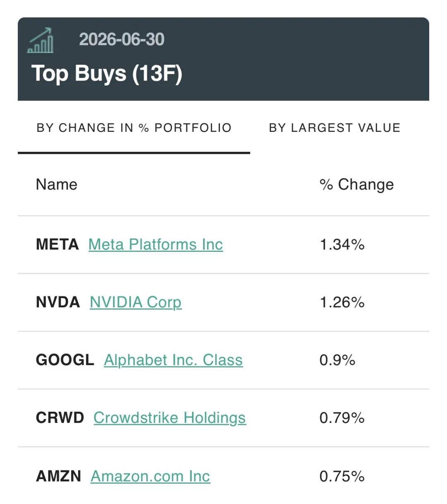Viewport: 447px width, 504px height.
Task: Click the GOOGL ticker symbol
Action: point(65,360)
